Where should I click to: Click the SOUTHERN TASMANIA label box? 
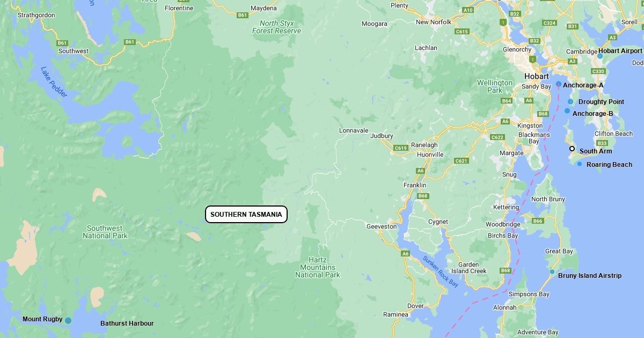pyautogui.click(x=246, y=215)
